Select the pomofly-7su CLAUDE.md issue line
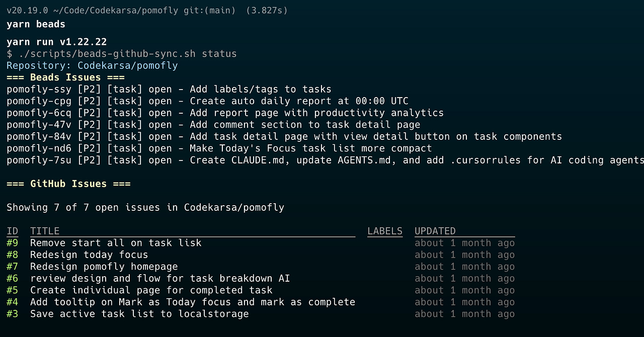Image resolution: width=644 pixels, height=337 pixels. click(325, 160)
